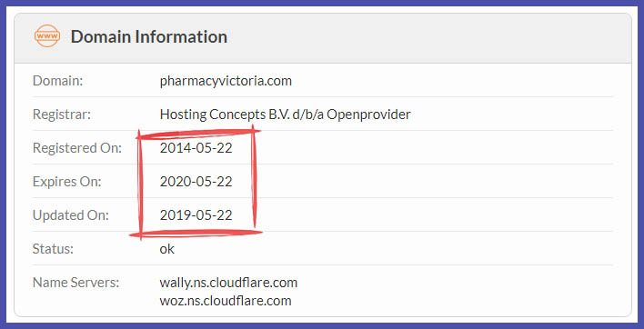Click the 2019-05-22 updated date

(196, 215)
